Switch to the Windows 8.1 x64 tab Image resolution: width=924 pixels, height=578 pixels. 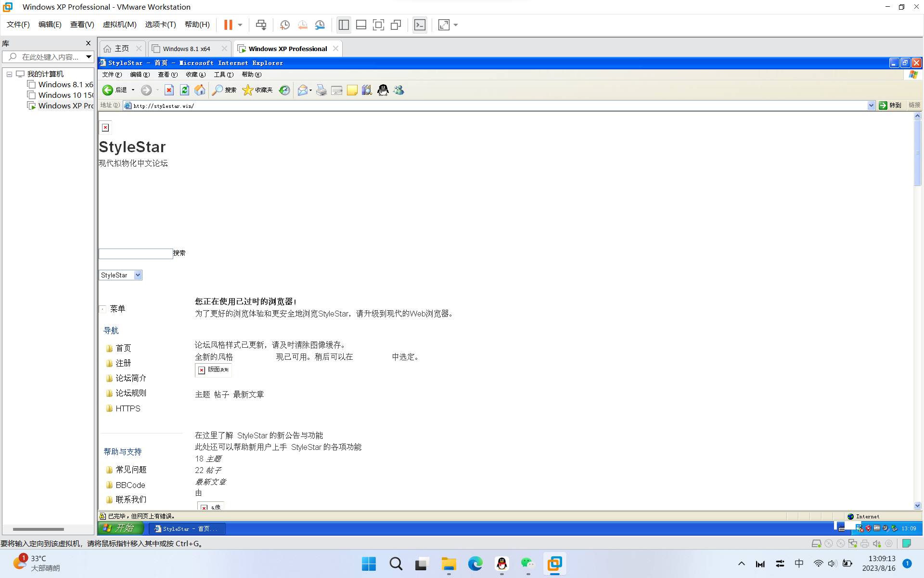tap(186, 49)
